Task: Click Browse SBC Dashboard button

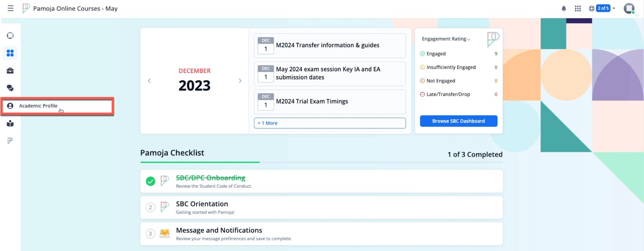Action: pos(458,121)
